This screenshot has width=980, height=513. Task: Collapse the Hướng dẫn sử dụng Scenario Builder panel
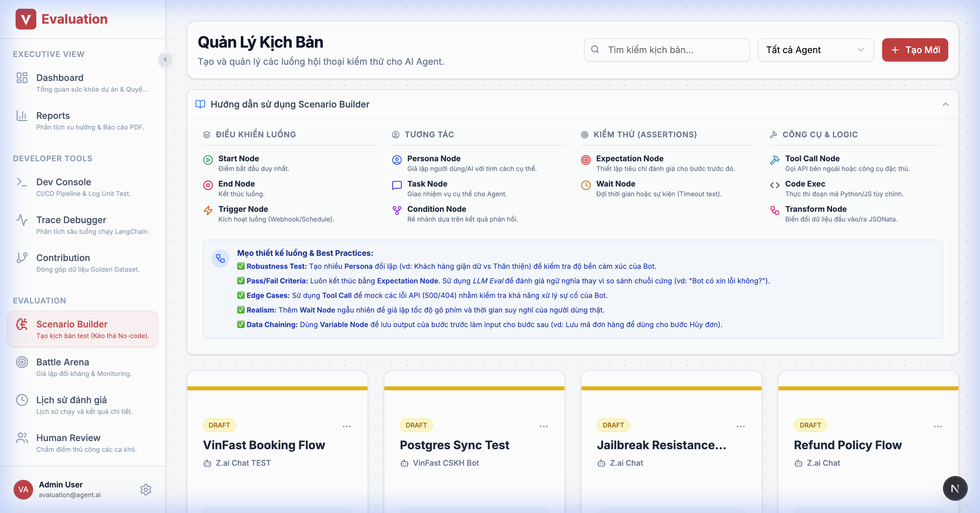pos(945,104)
